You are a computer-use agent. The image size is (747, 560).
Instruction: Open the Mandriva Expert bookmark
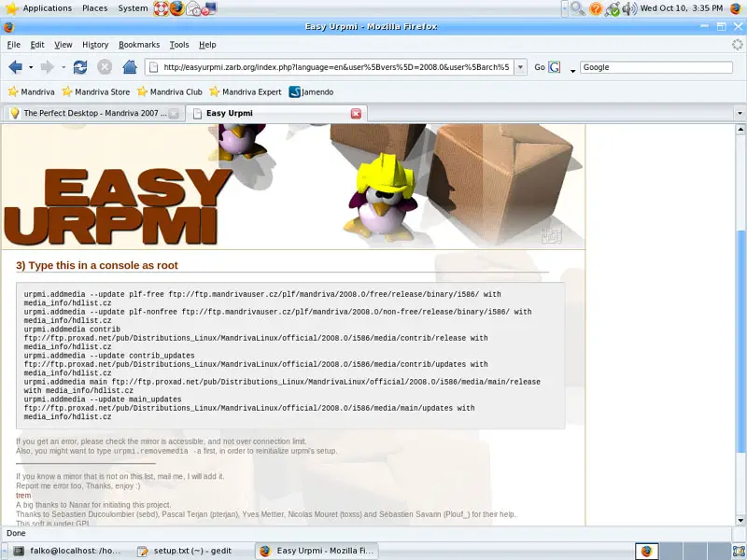pyautogui.click(x=246, y=91)
